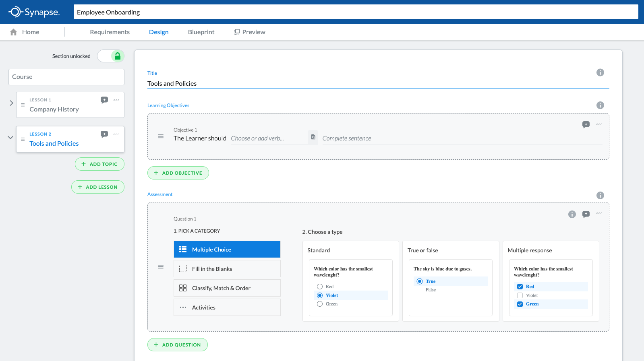Select the Activities category
Image resolution: width=644 pixels, height=361 pixels.
pyautogui.click(x=227, y=307)
